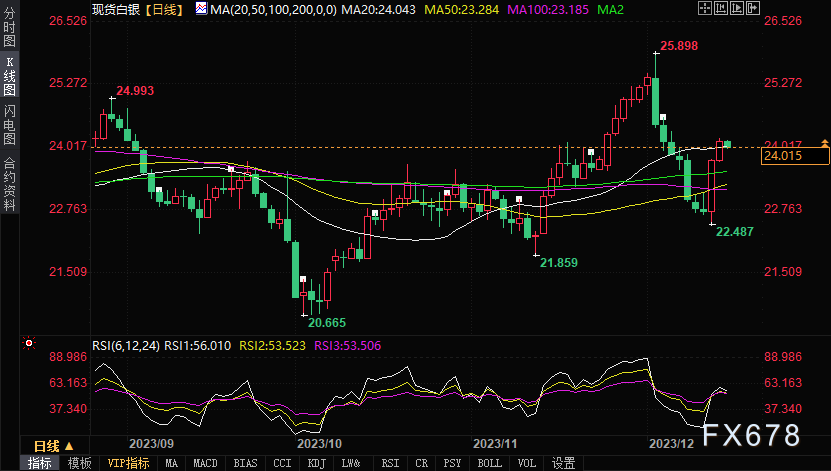Open the 日线 period dropdown
Viewport: 831px width, 471px height.
52,445
